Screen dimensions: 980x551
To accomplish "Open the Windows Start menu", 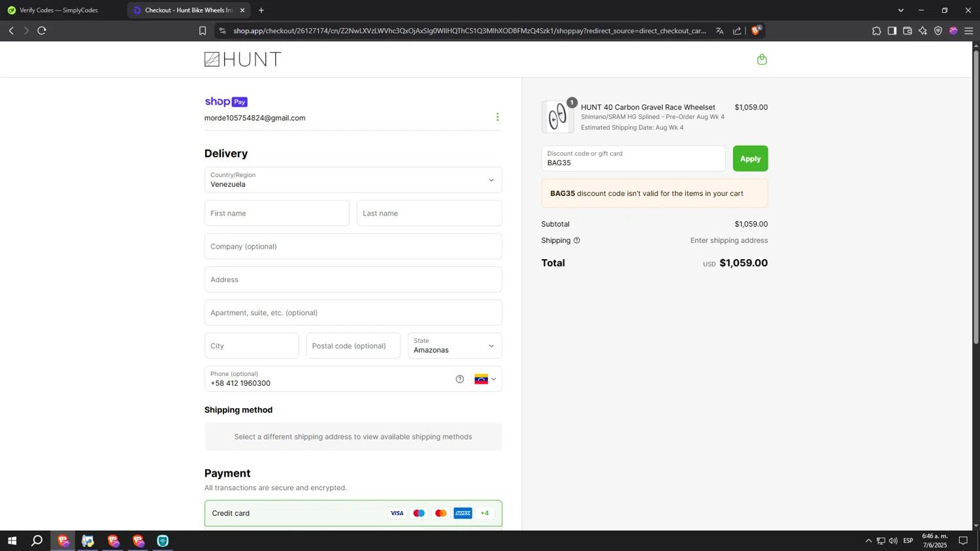I will pyautogui.click(x=12, y=541).
